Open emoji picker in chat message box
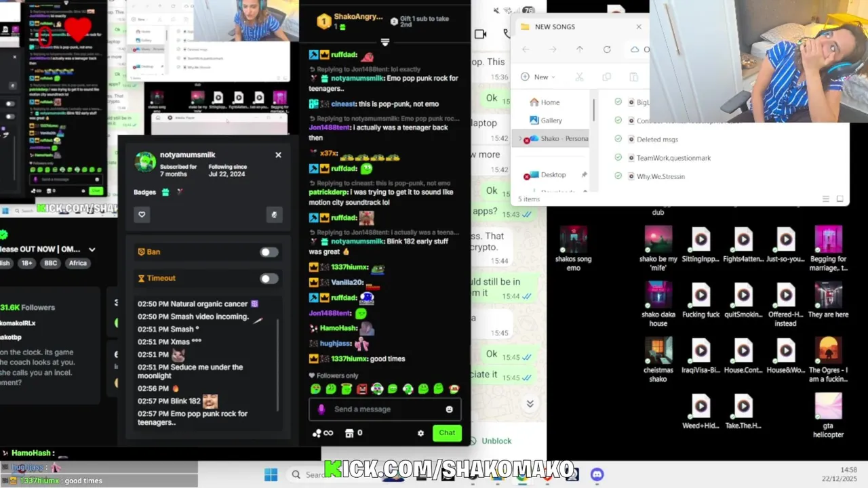Image resolution: width=868 pixels, height=488 pixels. [x=449, y=409]
